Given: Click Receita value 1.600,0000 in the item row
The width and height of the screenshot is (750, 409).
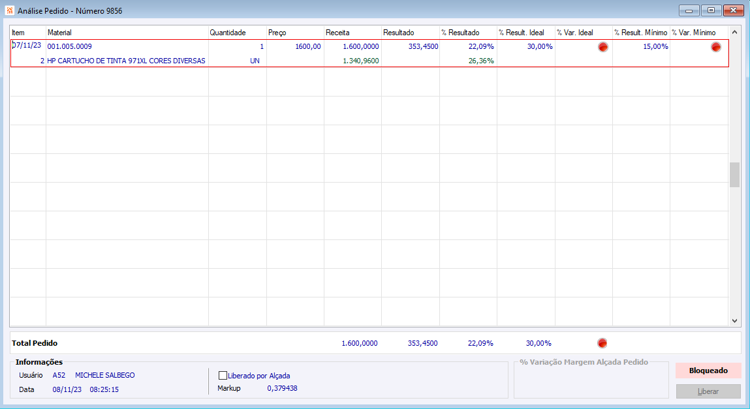Looking at the screenshot, I should point(361,46).
